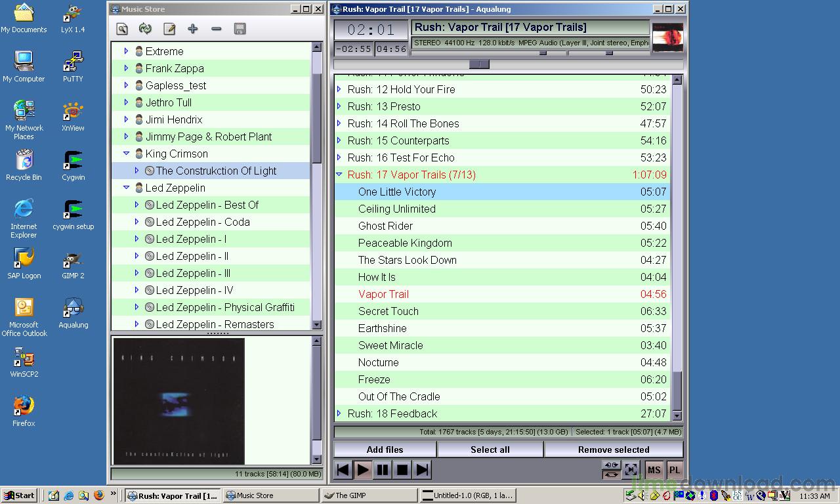Click the minus remove icon in Music Store

click(217, 29)
